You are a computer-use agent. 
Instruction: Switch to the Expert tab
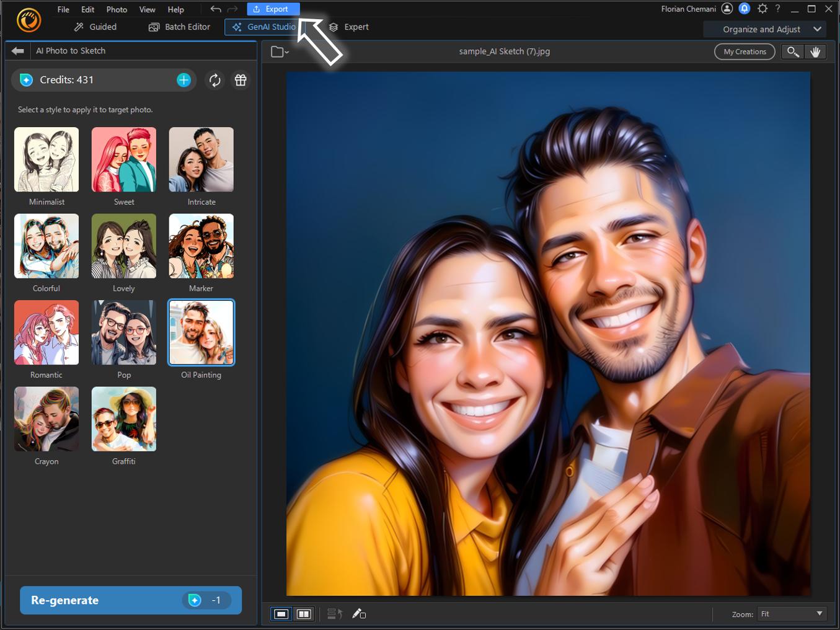pos(349,27)
